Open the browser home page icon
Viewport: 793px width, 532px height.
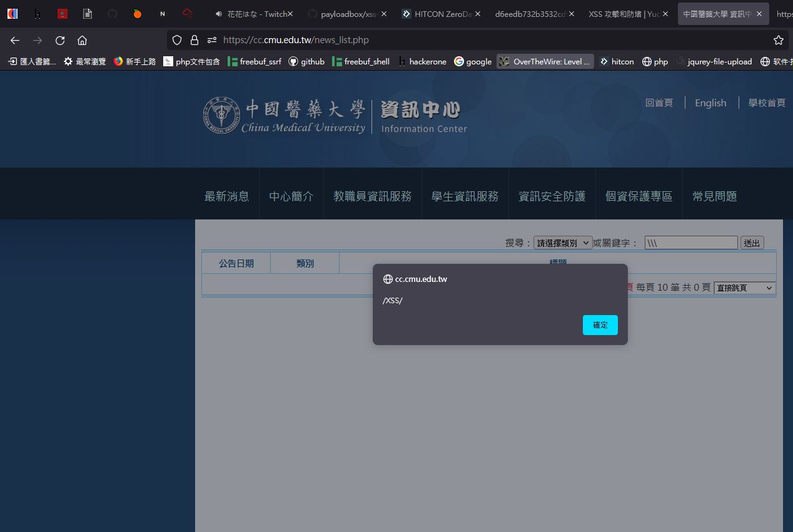click(82, 40)
